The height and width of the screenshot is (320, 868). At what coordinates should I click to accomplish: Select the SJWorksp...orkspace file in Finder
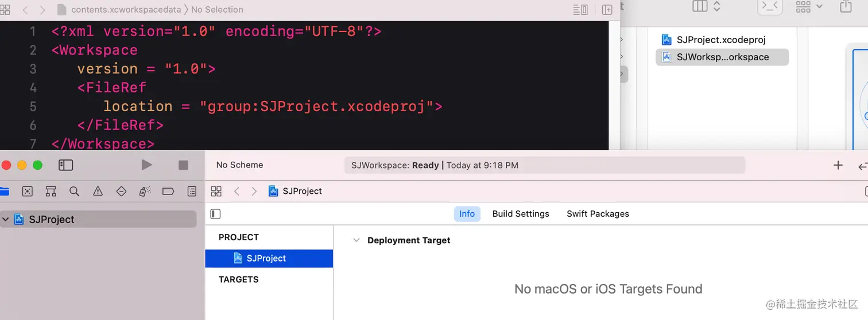(722, 57)
